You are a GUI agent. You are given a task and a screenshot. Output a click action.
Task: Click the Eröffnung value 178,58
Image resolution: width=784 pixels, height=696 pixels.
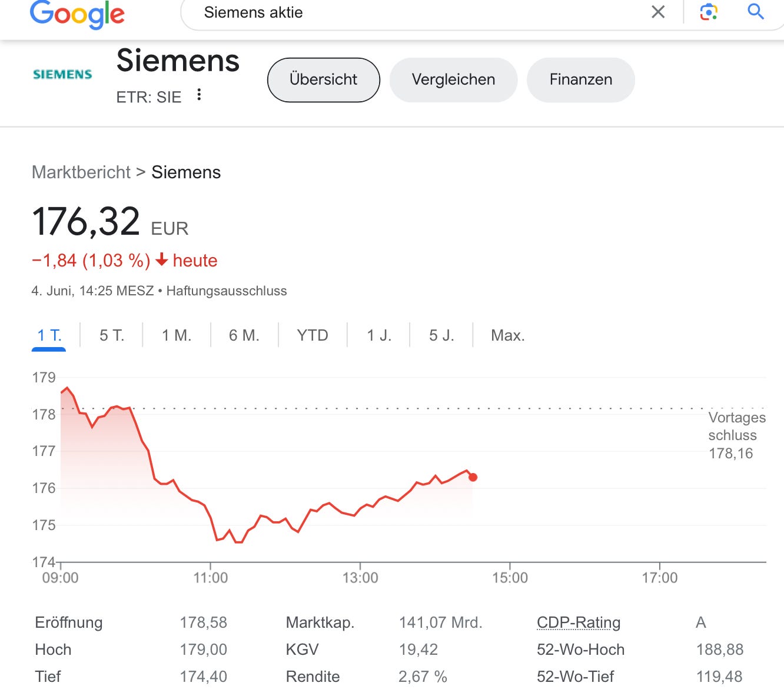pyautogui.click(x=203, y=622)
